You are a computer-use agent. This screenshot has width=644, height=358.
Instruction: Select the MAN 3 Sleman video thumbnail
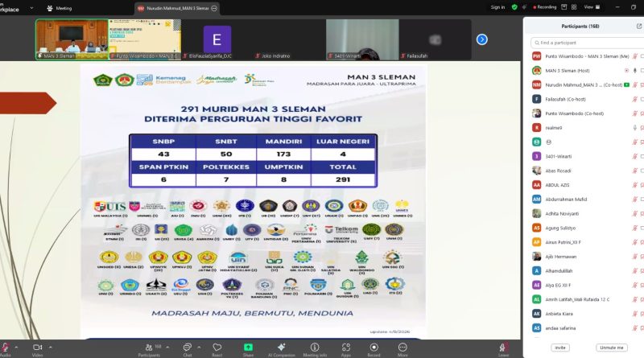(72, 39)
